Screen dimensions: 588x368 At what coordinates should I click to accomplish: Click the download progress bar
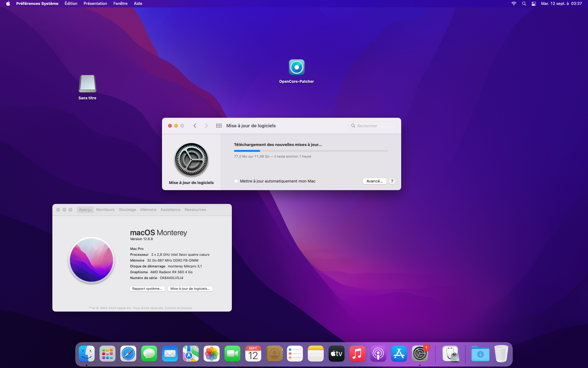(311, 151)
